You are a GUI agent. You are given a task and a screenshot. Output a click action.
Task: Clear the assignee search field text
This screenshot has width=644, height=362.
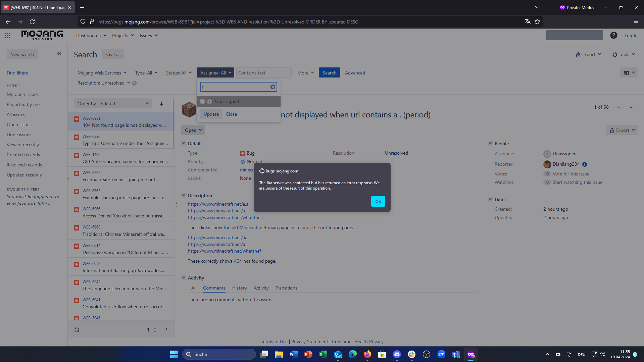coord(273,87)
